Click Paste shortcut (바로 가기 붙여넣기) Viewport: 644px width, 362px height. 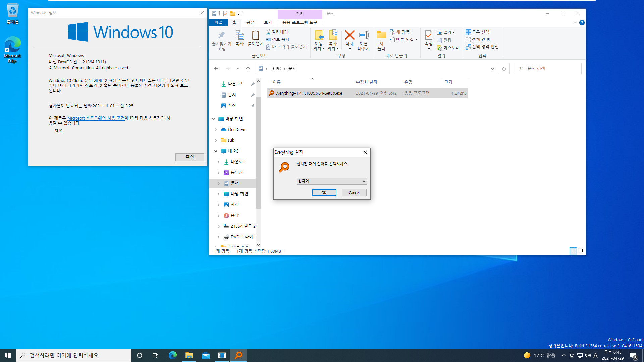click(286, 47)
